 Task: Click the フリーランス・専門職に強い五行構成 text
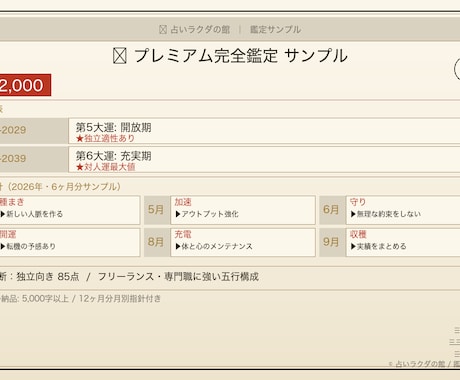pyautogui.click(x=178, y=277)
